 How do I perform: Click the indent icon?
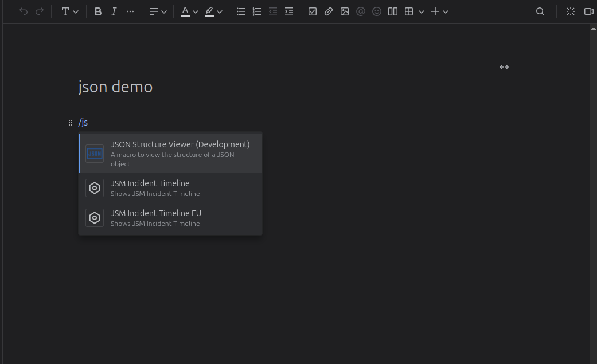[289, 11]
